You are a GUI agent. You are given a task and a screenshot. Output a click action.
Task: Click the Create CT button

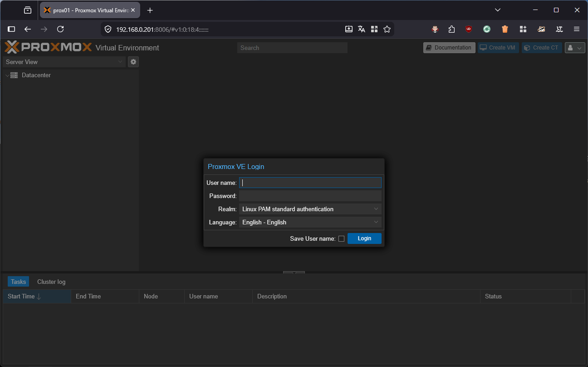click(542, 48)
